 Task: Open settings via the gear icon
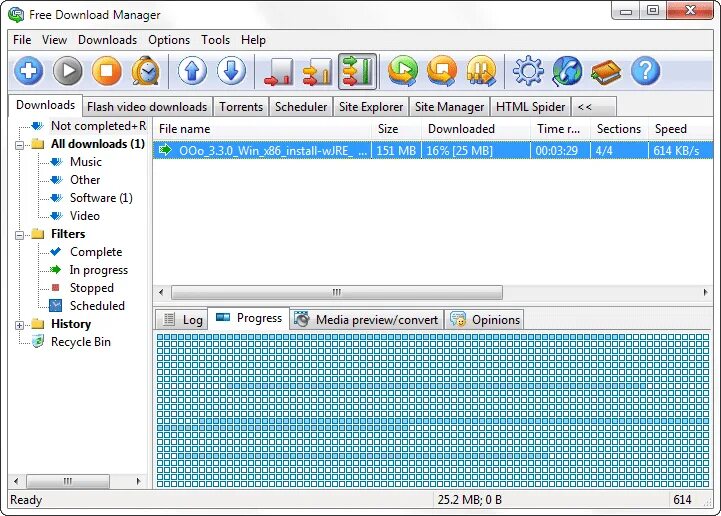point(528,71)
